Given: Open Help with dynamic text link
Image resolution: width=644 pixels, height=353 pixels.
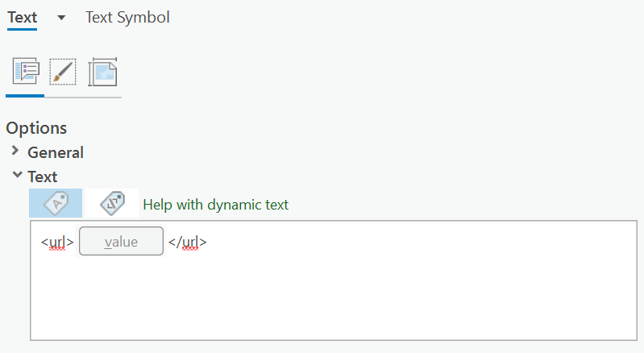Looking at the screenshot, I should click(215, 205).
